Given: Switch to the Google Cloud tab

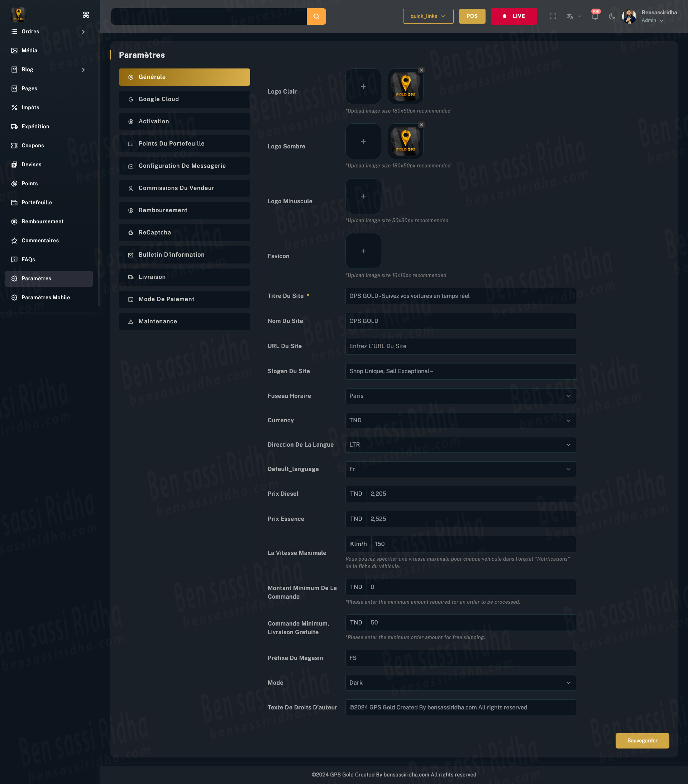Looking at the screenshot, I should coord(184,99).
